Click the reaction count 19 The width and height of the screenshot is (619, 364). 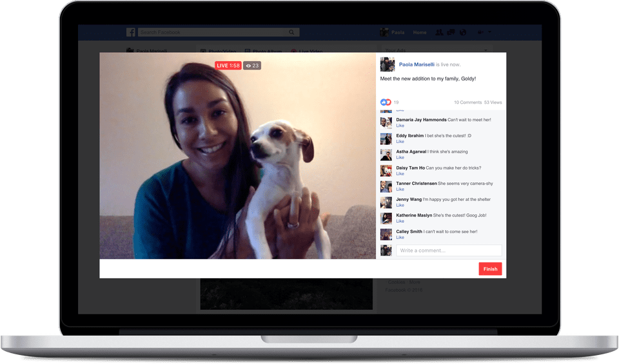396,102
